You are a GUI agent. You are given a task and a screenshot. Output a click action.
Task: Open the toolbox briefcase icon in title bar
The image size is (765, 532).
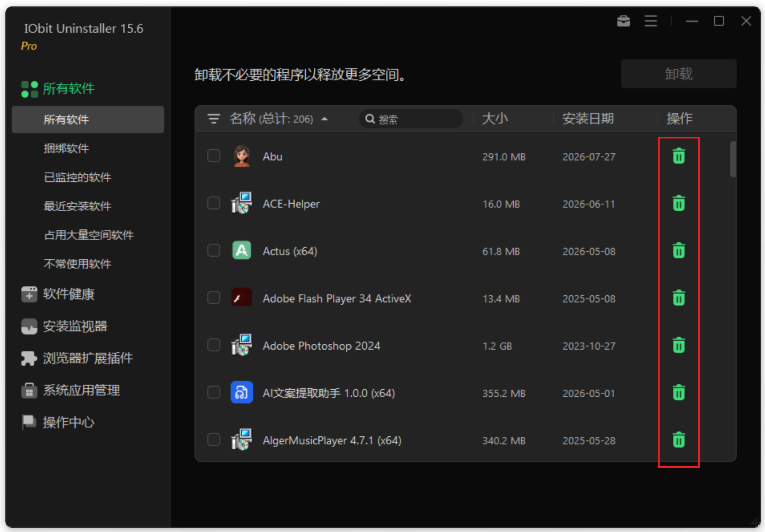(623, 21)
